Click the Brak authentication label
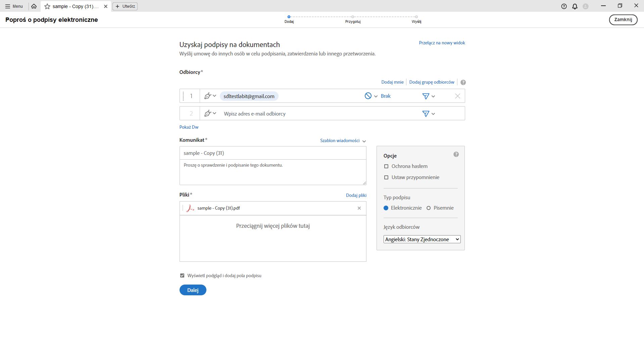 (386, 96)
